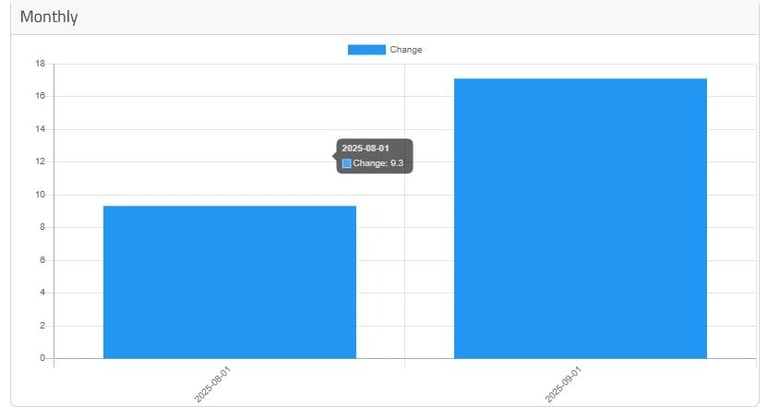Click the tooltip text Change: 9.3
768x407 pixels.
coord(378,163)
